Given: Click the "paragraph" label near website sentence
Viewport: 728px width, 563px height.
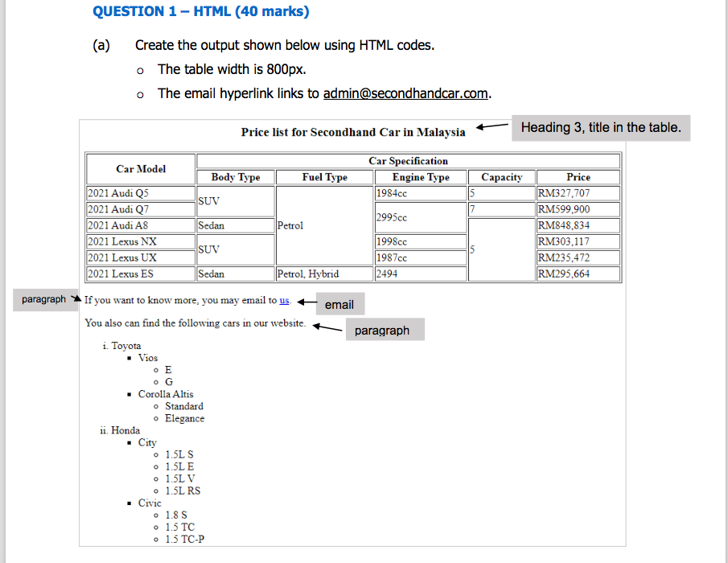Looking at the screenshot, I should (x=385, y=330).
